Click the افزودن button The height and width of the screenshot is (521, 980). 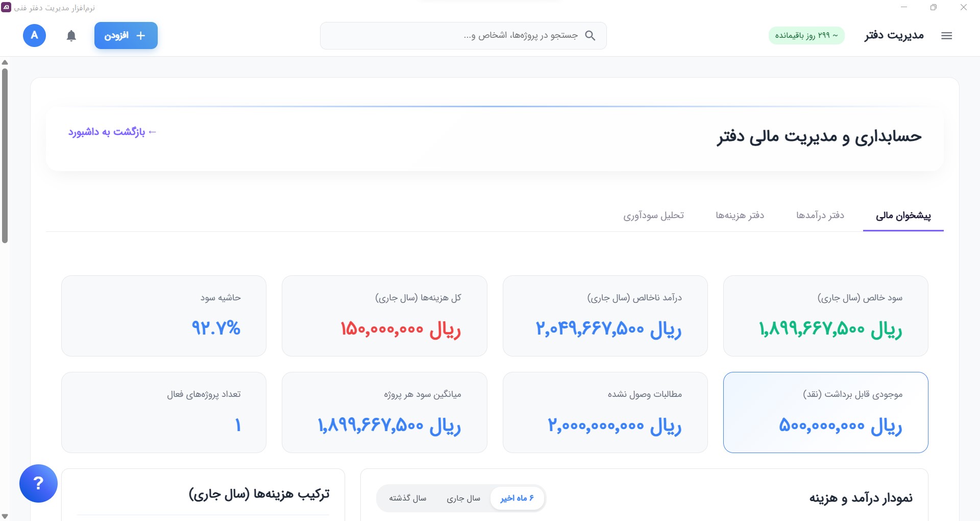tap(126, 36)
